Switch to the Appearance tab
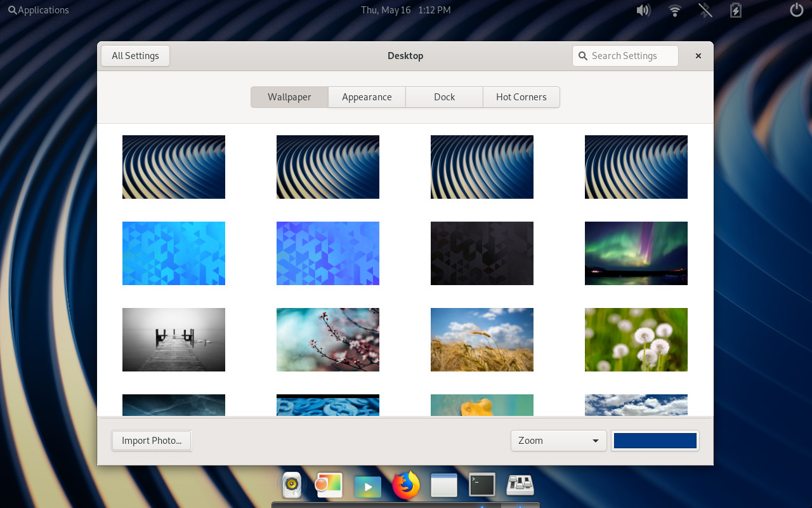This screenshot has height=508, width=812. tap(367, 97)
